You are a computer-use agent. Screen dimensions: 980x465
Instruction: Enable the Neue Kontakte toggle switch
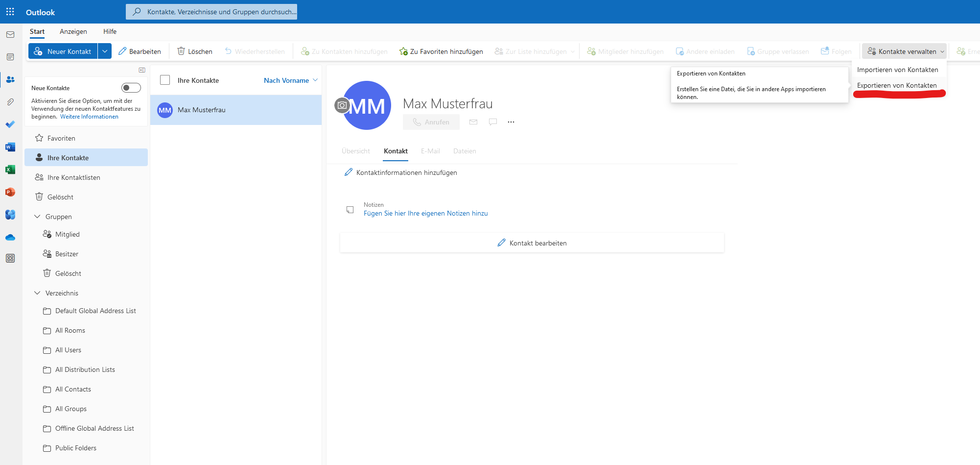pyautogui.click(x=131, y=88)
